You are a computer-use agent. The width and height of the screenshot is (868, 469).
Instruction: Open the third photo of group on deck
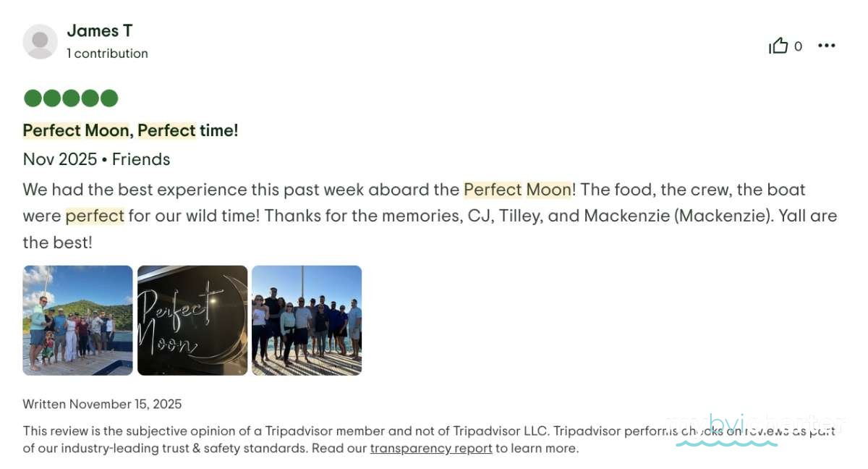[x=307, y=320]
